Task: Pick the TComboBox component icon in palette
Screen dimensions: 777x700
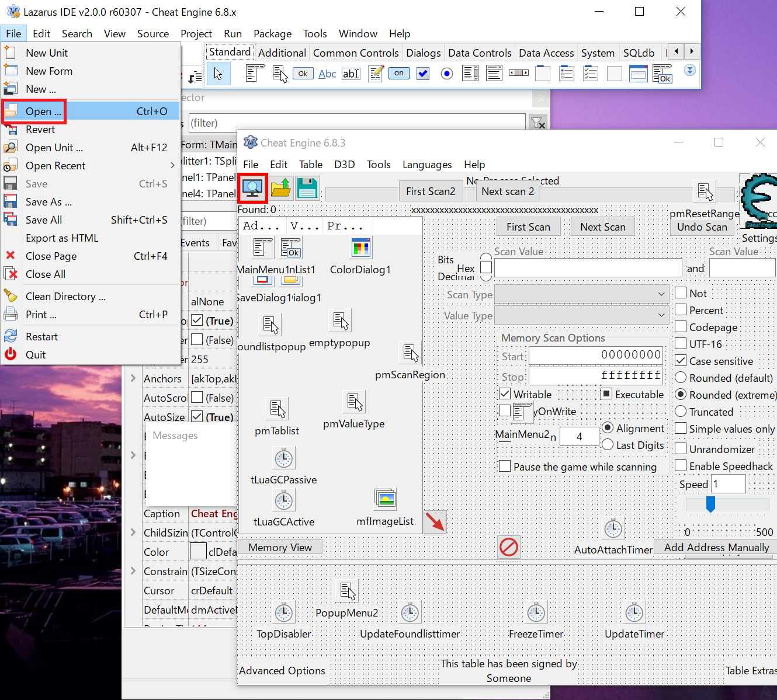Action: point(494,74)
